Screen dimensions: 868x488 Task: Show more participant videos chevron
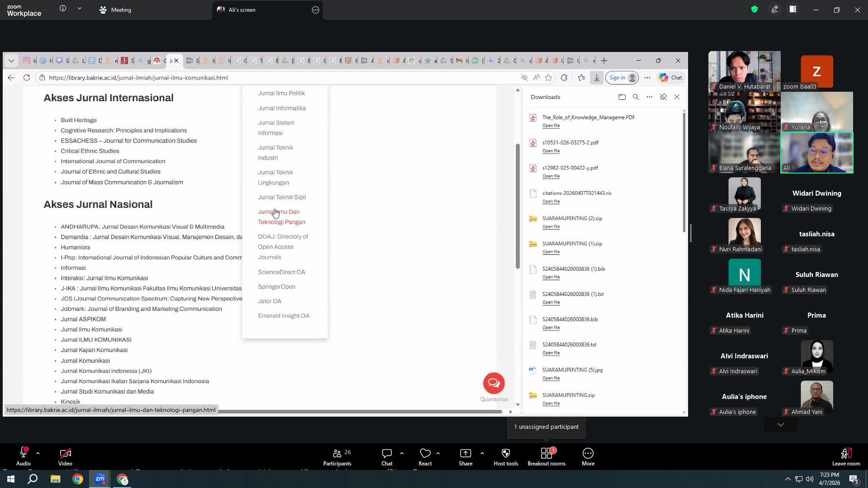780,425
